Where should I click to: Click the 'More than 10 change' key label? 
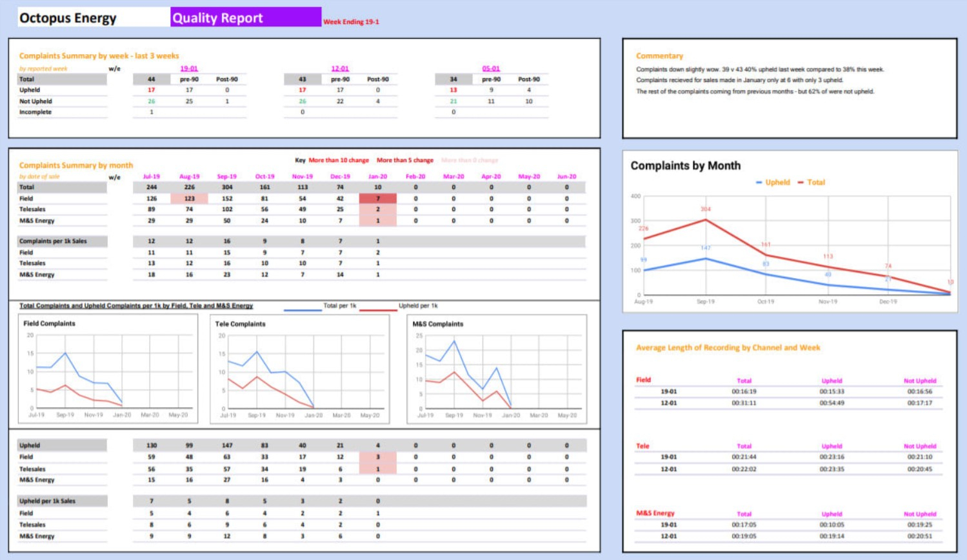339,160
